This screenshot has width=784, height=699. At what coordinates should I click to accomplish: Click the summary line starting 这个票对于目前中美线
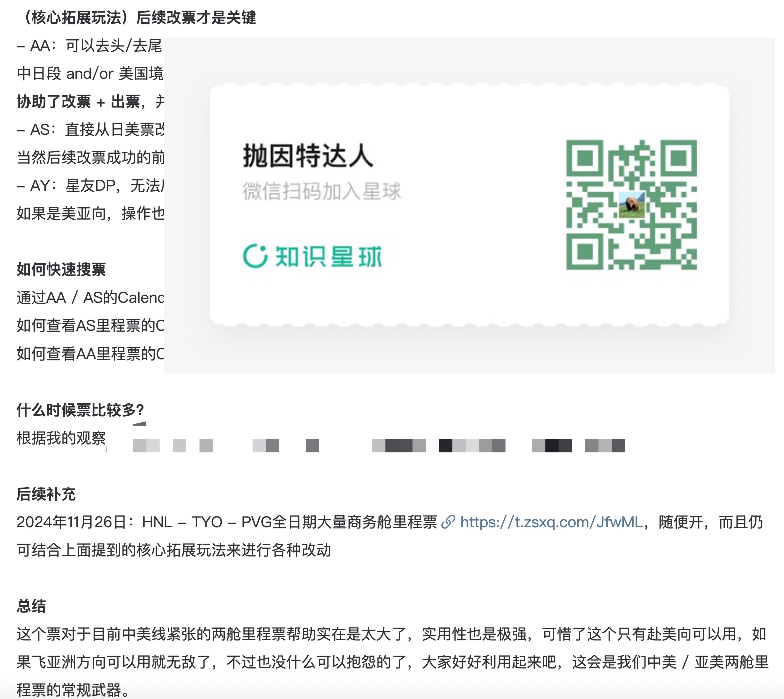[391, 634]
